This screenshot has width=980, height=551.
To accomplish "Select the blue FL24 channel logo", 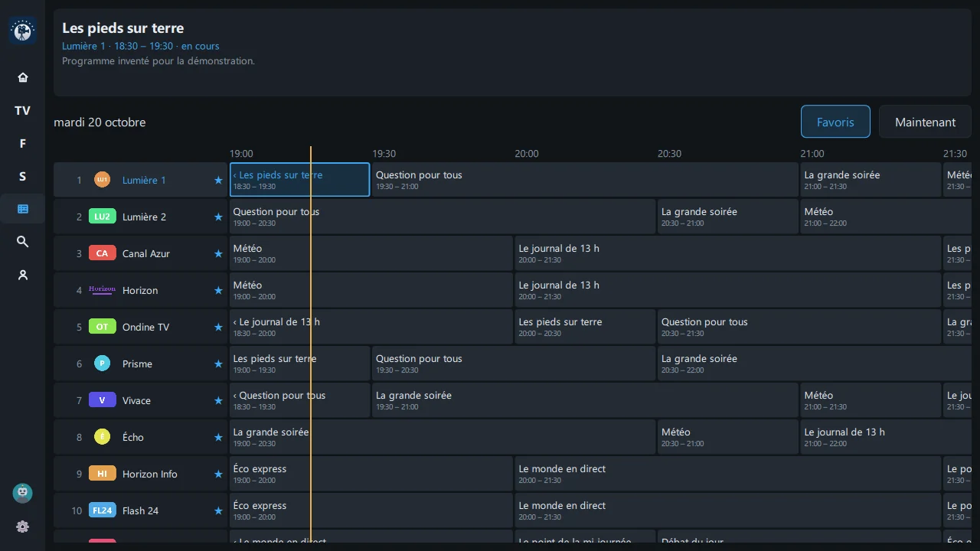I will 102,510.
